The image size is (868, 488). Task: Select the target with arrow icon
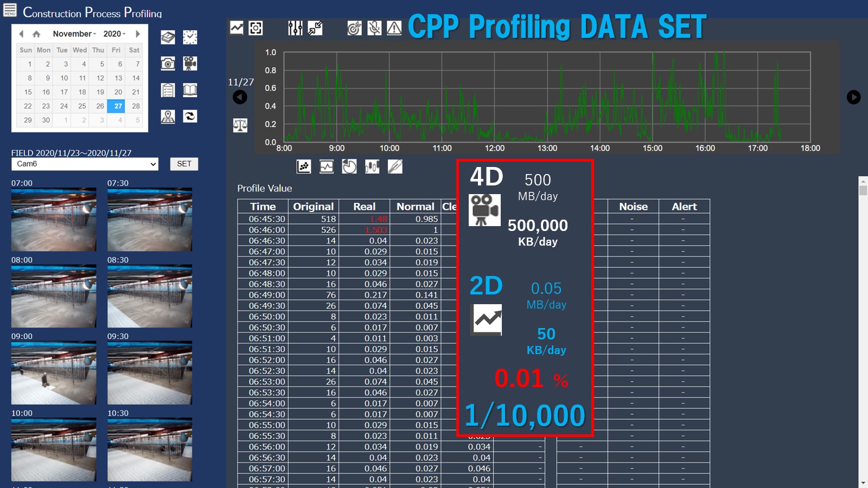pos(354,28)
